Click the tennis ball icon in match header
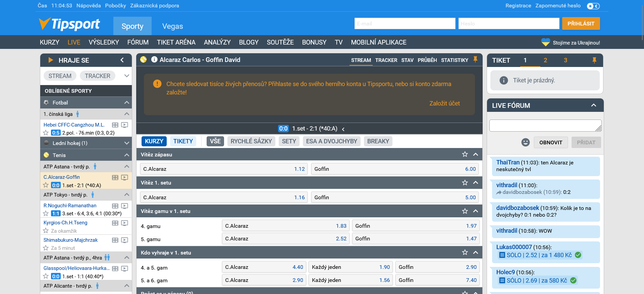The height and width of the screenshot is (294, 644). coord(144,60)
